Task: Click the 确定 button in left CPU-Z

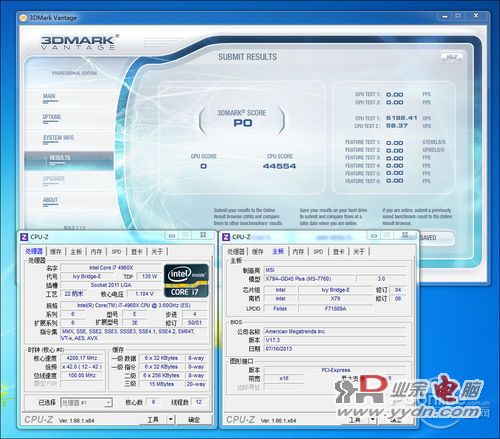Action: coord(194,419)
